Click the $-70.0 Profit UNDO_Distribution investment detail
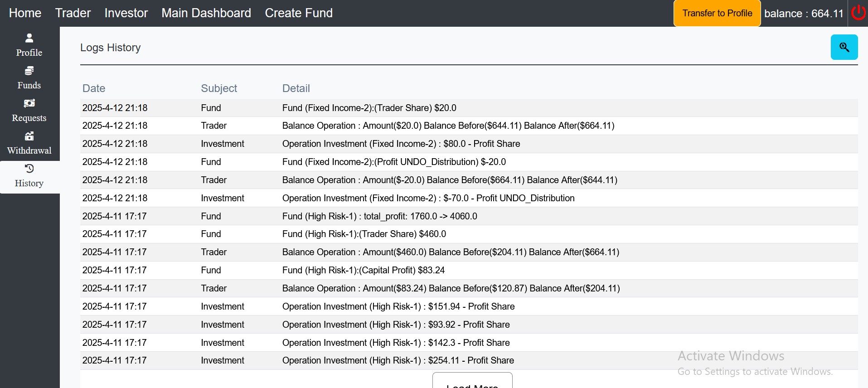The image size is (868, 388). coord(428,198)
